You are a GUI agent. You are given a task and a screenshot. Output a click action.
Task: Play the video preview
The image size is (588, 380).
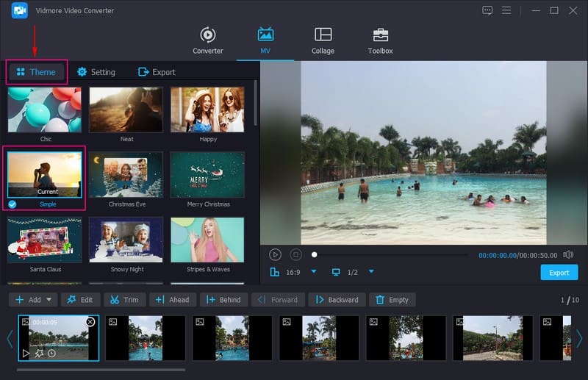tap(275, 254)
